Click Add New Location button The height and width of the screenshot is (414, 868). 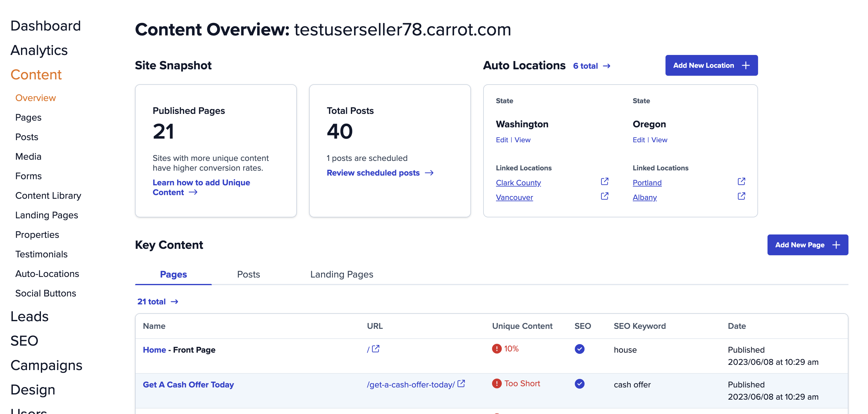711,65
